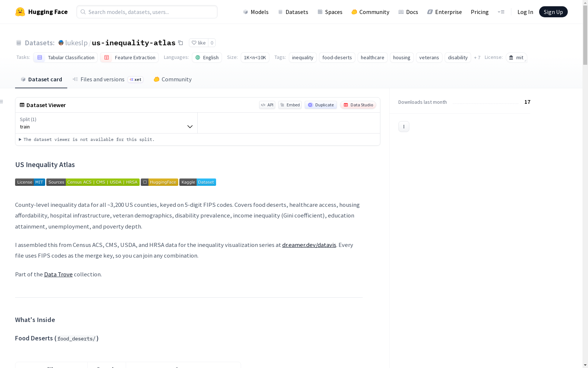This screenshot has height=368, width=588.
Task: Click the Datasets breadcrumb icon
Action: [19, 43]
